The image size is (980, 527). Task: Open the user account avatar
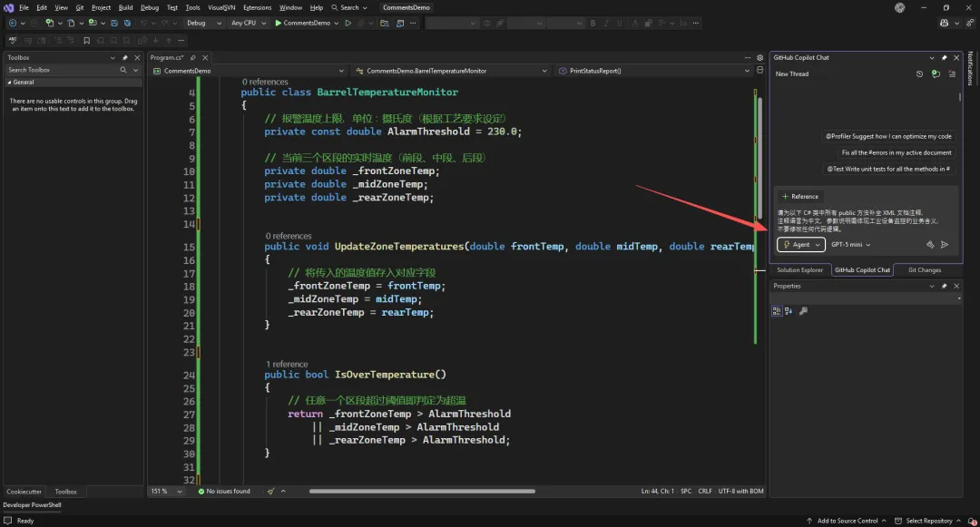pos(899,7)
